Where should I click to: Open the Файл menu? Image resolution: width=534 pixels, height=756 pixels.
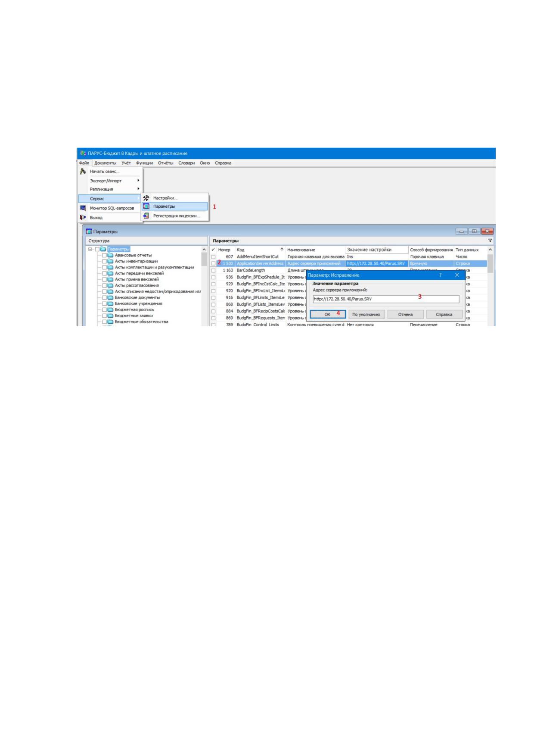click(84, 163)
